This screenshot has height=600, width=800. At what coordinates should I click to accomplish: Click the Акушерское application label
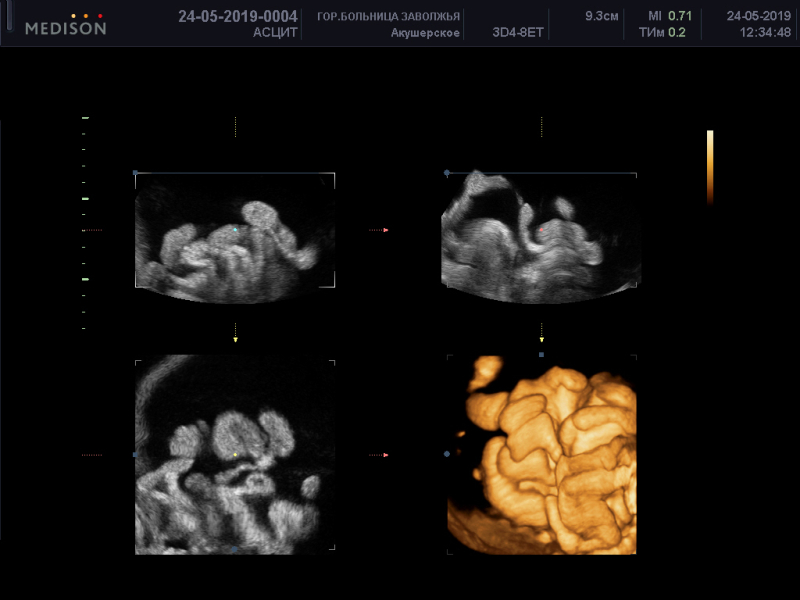point(425,33)
